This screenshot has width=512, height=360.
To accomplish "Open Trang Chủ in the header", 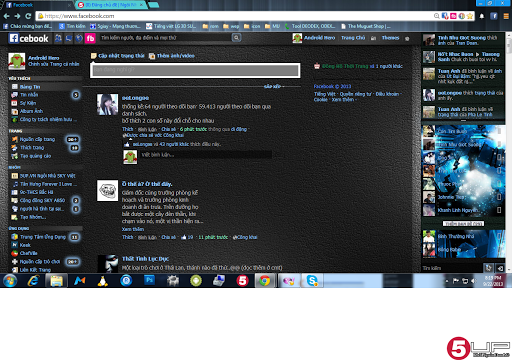I will [353, 38].
